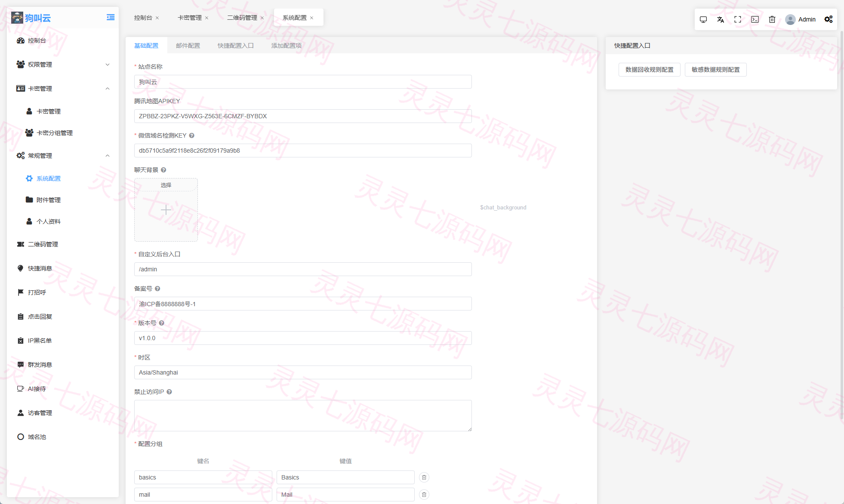The image size is (844, 504).
Task: Show help tip for 禁止访问IP
Action: pyautogui.click(x=169, y=392)
